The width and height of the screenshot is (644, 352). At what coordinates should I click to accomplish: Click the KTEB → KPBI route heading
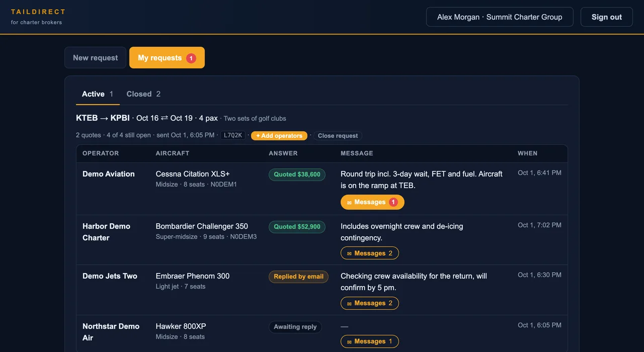point(103,118)
